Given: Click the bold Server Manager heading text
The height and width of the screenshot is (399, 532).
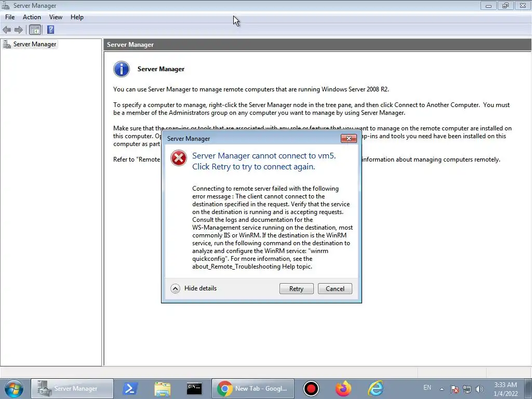Looking at the screenshot, I should pos(161,69).
